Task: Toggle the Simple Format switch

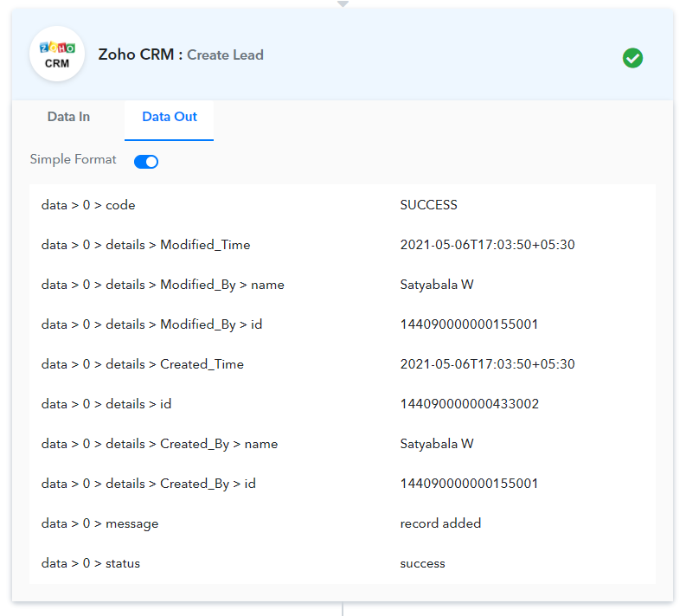Action: click(146, 162)
